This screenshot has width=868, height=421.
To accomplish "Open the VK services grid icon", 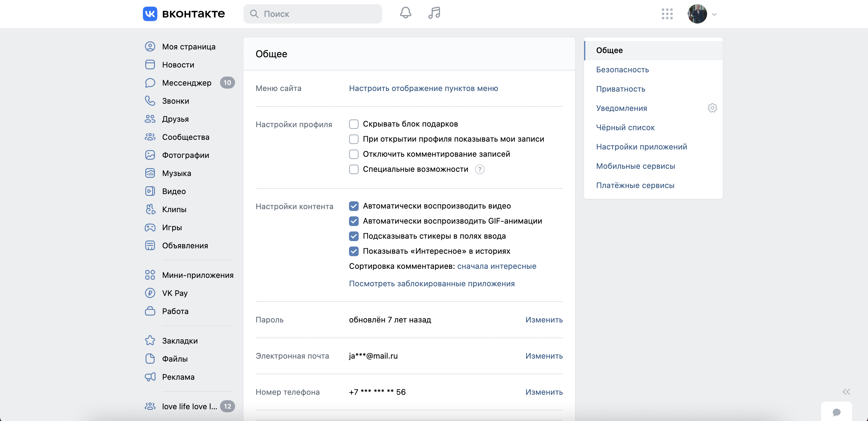I will pyautogui.click(x=667, y=14).
